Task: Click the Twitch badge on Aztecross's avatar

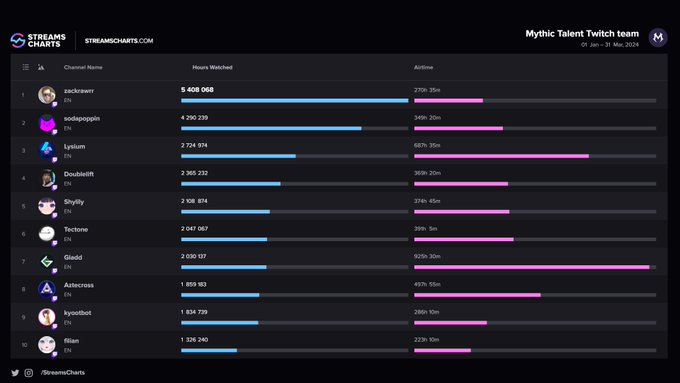Action: click(55, 298)
